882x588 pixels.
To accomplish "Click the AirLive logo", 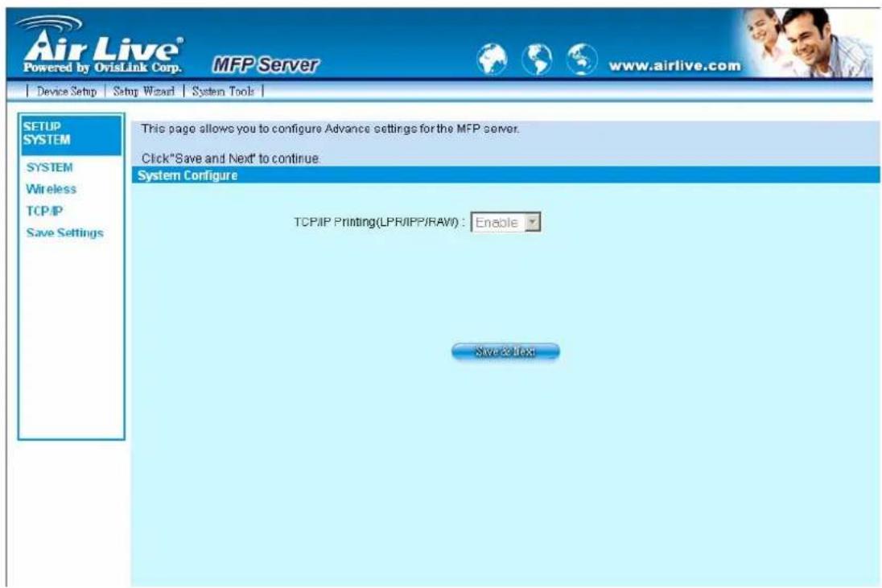I will click(101, 44).
